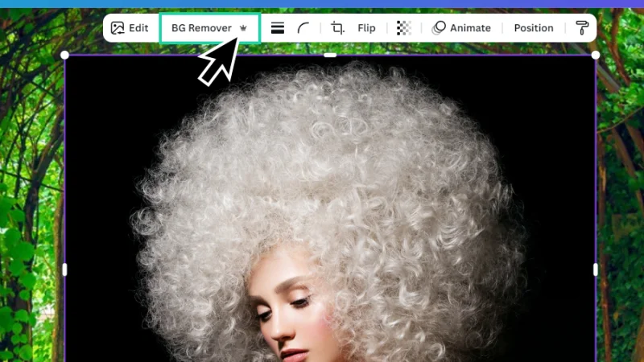Click the top edge crop handle

(x=330, y=55)
